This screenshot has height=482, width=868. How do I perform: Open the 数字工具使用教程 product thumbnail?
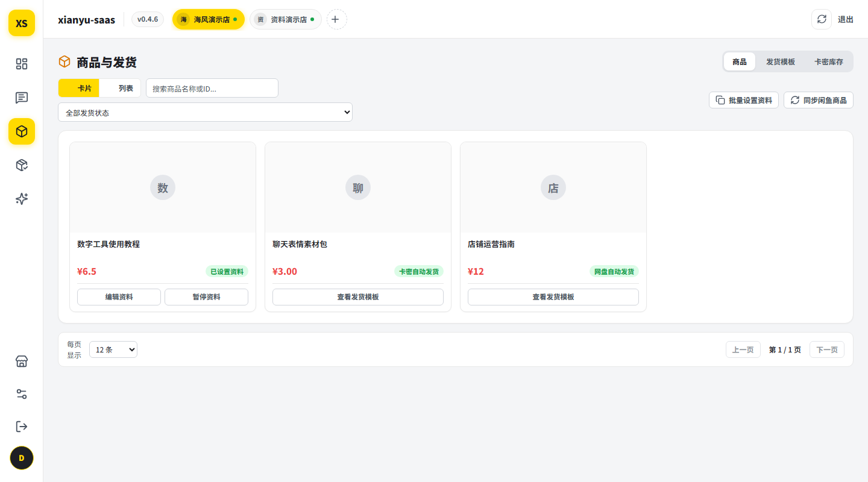pyautogui.click(x=163, y=187)
